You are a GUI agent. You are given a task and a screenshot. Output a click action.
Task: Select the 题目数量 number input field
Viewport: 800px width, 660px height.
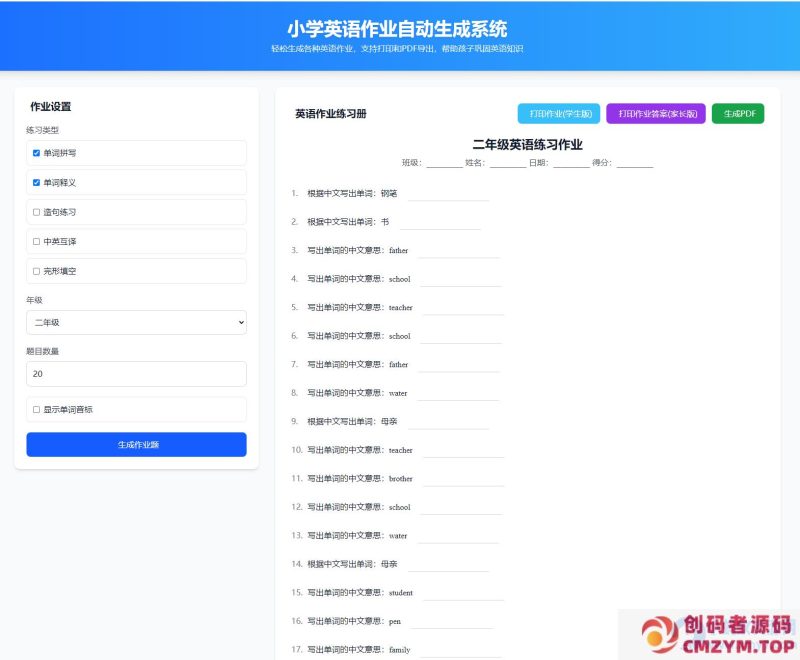pyautogui.click(x=136, y=373)
